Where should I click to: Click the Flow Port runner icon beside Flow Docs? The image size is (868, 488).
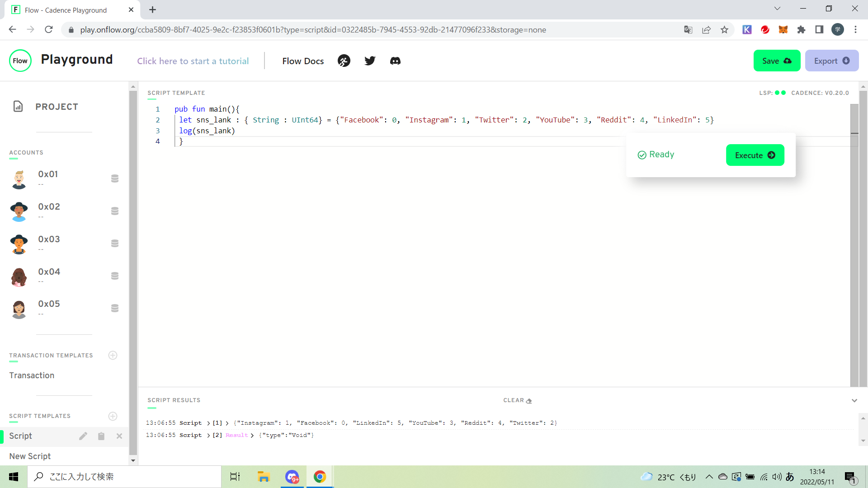click(344, 61)
